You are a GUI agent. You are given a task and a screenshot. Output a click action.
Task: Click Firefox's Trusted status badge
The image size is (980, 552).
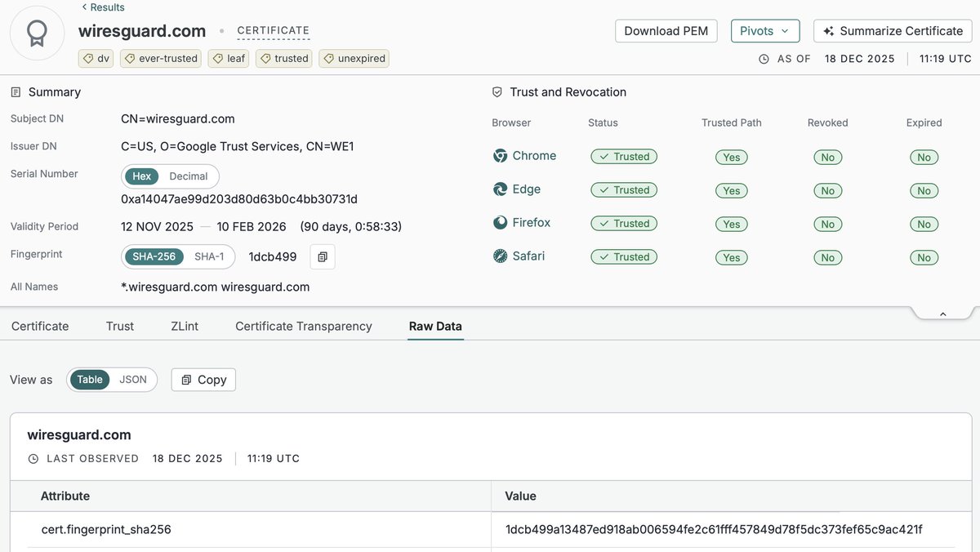point(624,224)
